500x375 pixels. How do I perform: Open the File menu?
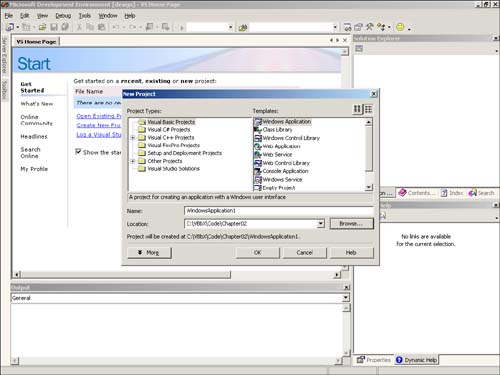(x=9, y=16)
